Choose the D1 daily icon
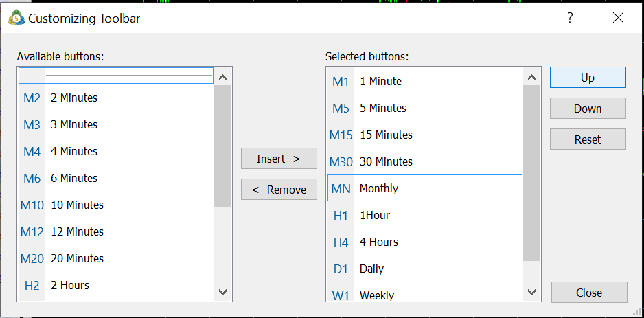 pyautogui.click(x=341, y=269)
